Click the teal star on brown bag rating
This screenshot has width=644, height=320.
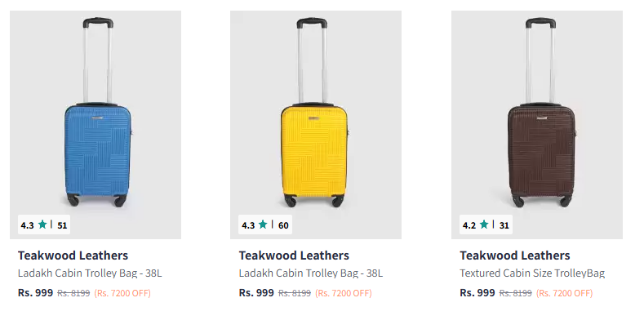pos(484,224)
